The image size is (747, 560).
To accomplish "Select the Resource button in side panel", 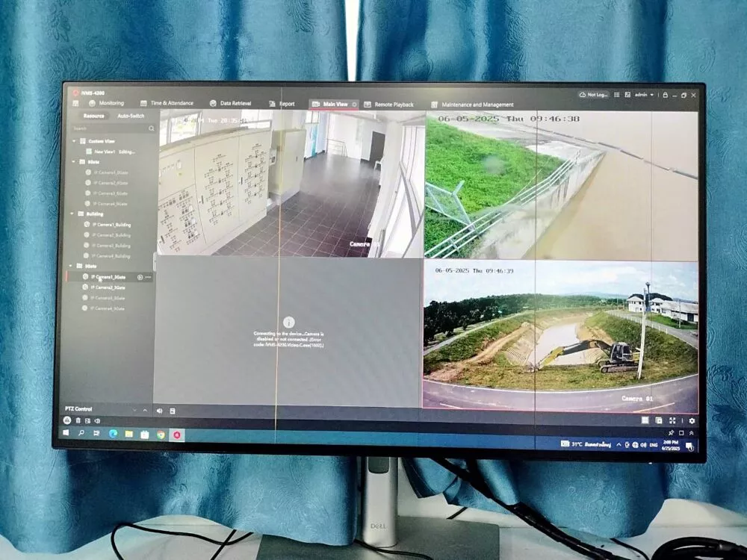I will click(x=93, y=116).
